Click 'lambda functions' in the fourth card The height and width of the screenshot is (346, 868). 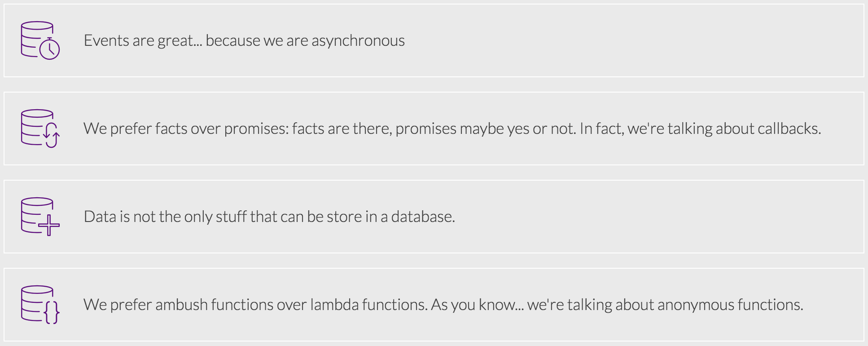coord(368,305)
